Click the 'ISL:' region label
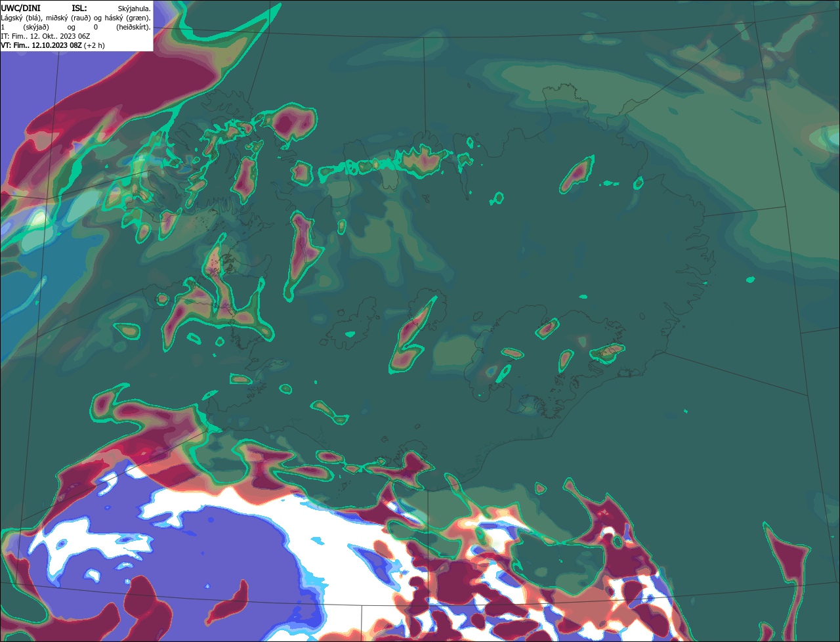 [79, 8]
